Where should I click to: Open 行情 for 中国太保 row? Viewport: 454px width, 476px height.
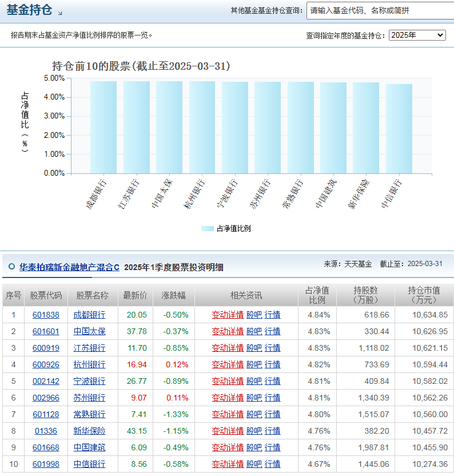pyautogui.click(x=273, y=331)
